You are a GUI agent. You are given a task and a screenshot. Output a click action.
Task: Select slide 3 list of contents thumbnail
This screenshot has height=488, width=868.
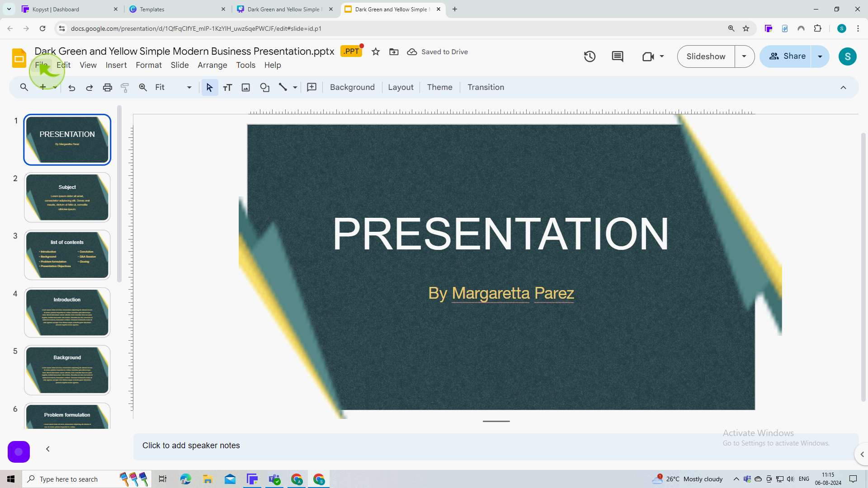67,255
